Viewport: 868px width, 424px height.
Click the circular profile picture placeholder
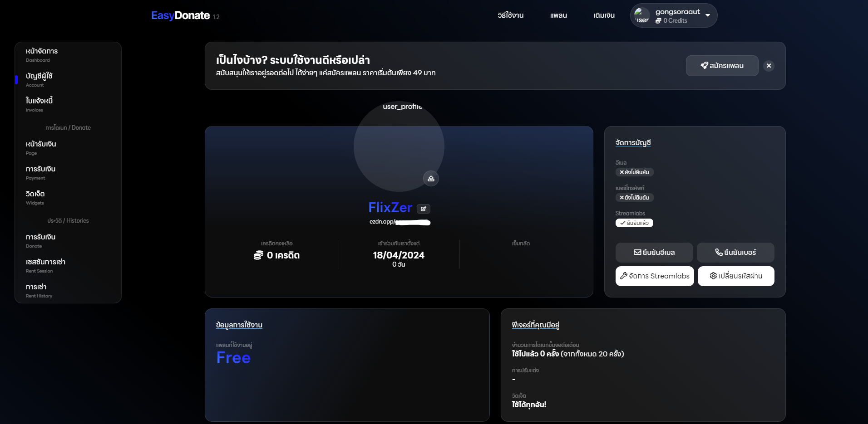[x=398, y=146]
